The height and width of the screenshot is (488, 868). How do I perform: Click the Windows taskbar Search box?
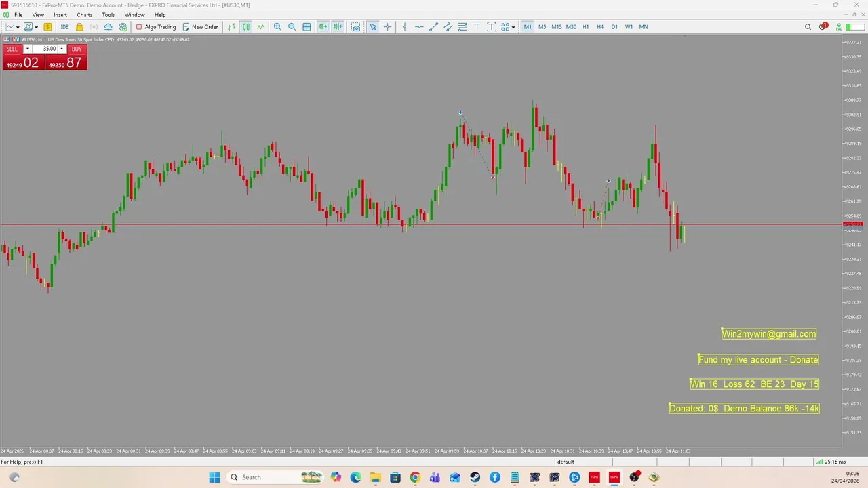point(277,477)
